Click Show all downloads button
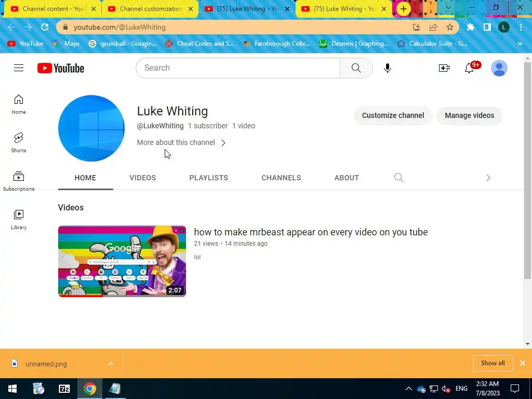The width and height of the screenshot is (532, 399). (x=493, y=363)
